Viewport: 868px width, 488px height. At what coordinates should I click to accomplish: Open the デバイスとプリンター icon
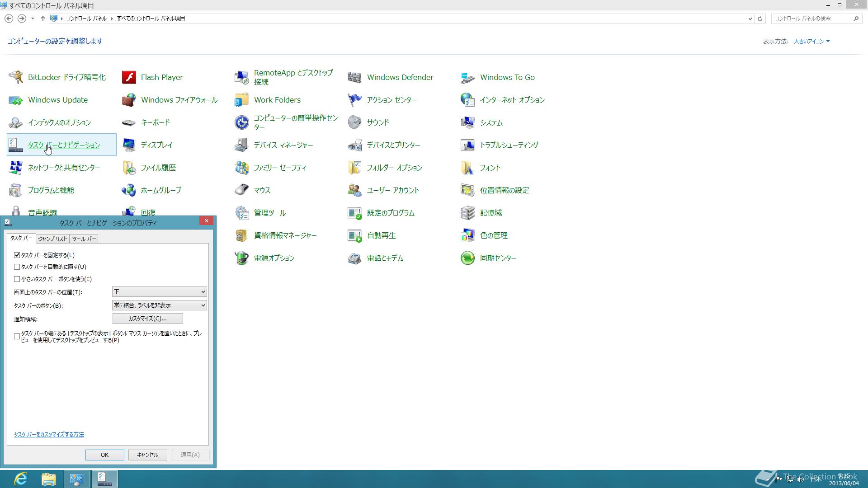tap(355, 145)
